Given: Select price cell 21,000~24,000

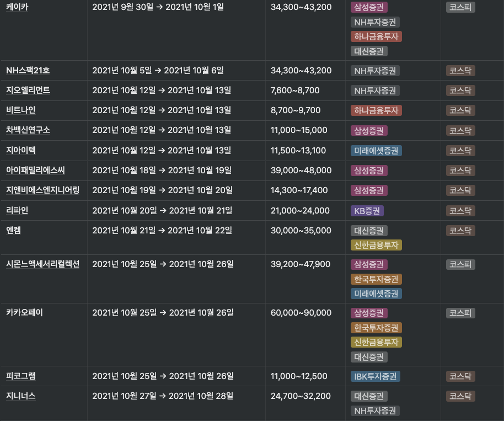Looking at the screenshot, I should (x=300, y=211).
